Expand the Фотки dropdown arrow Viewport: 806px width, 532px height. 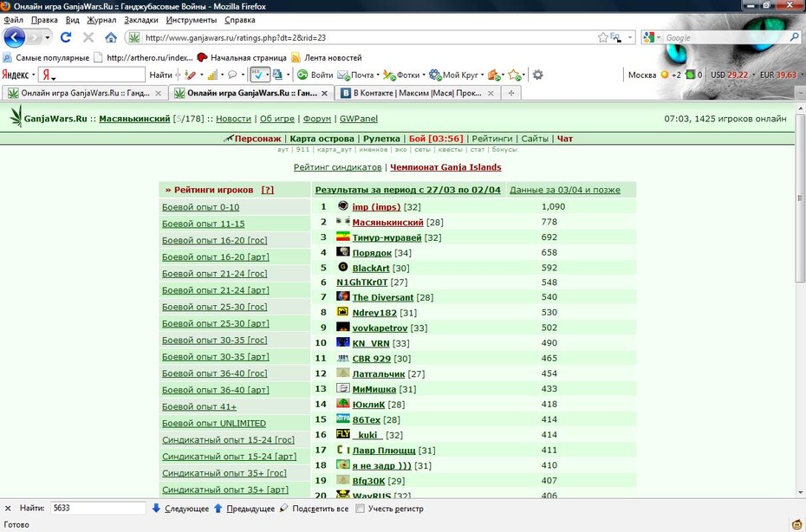click(424, 75)
